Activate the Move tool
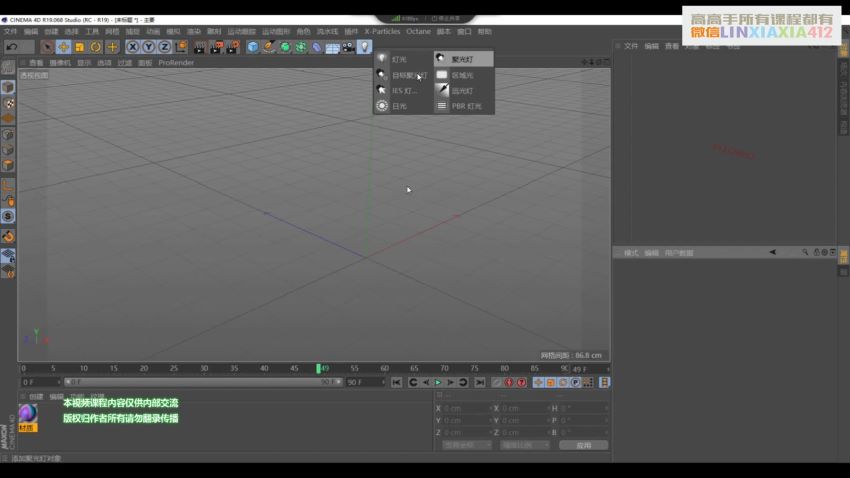Viewport: 850px width, 478px height. pos(63,47)
